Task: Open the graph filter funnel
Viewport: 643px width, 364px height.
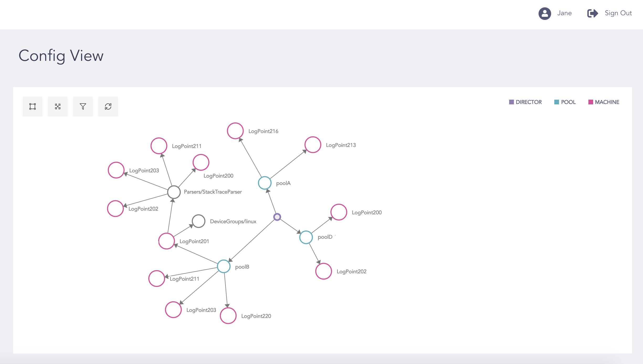Action: pos(83,106)
